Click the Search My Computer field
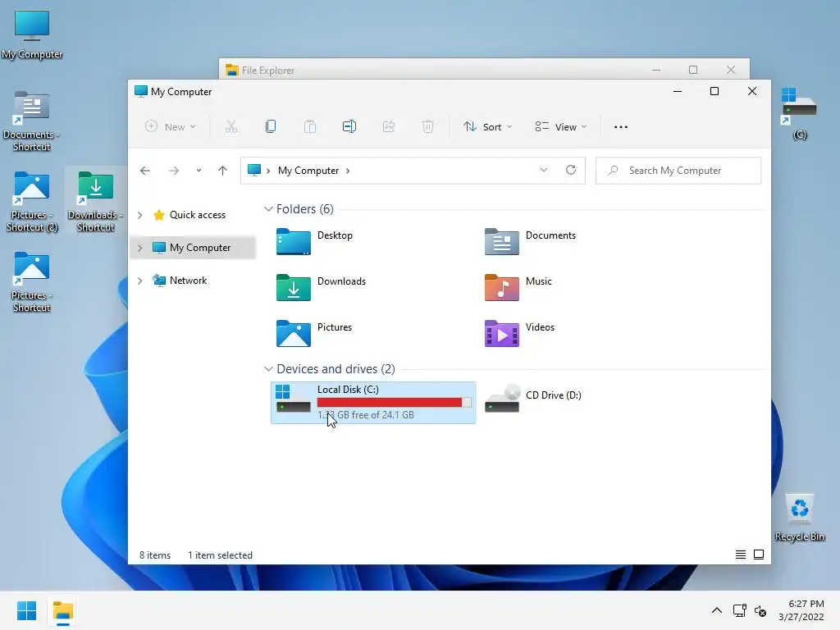This screenshot has width=840, height=630. click(678, 171)
